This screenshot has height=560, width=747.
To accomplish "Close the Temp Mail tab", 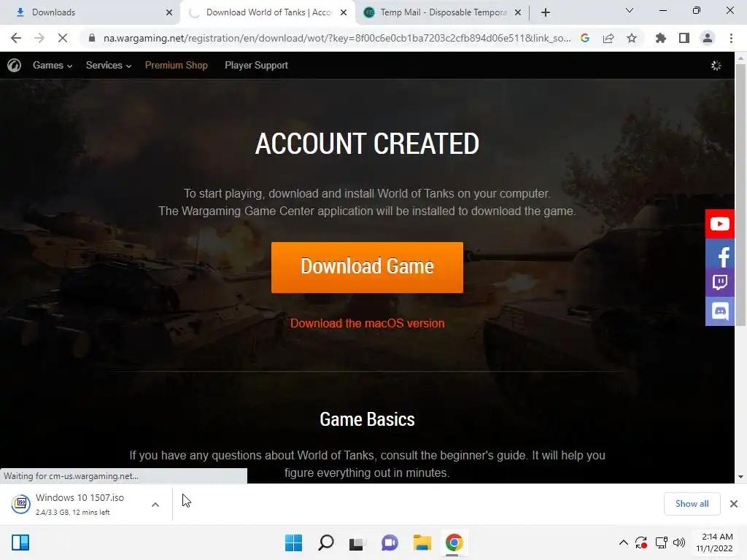I will pos(518,12).
